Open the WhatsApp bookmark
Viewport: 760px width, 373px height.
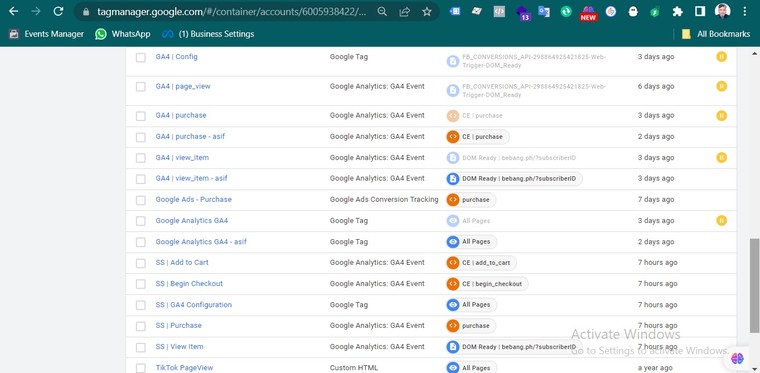123,34
